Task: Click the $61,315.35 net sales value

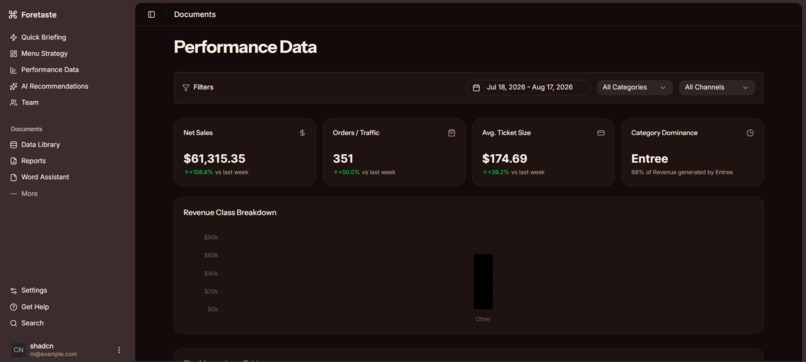Action: click(214, 158)
